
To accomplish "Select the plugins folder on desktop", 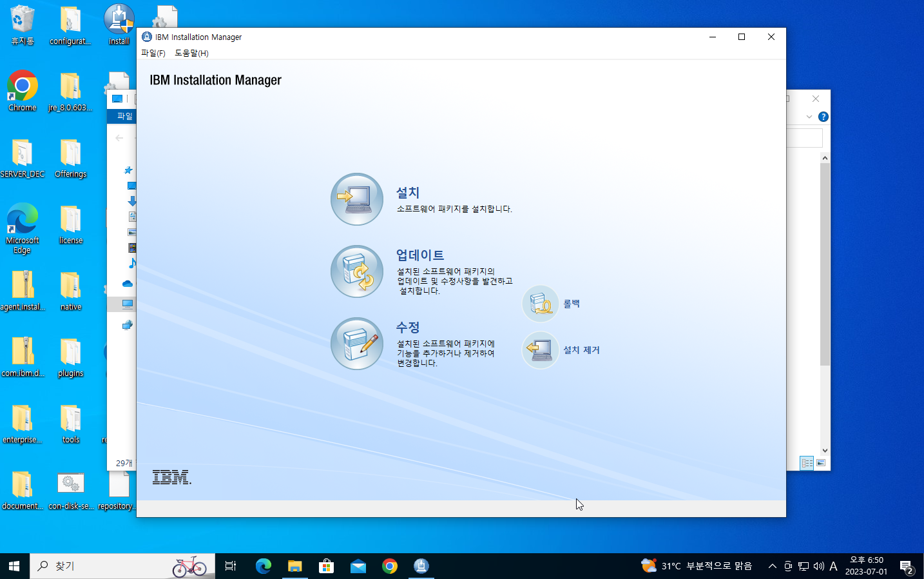I will pyautogui.click(x=70, y=358).
